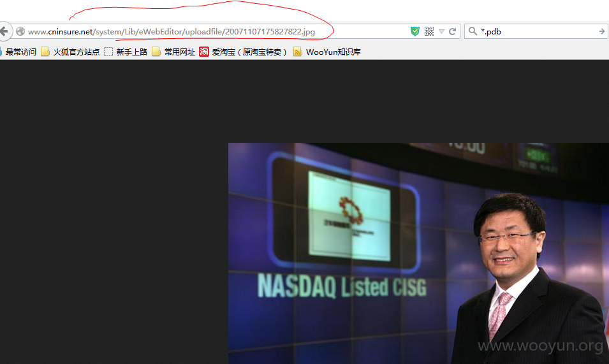609x364 pixels.
Task: Click the green shield security icon
Action: click(x=415, y=31)
